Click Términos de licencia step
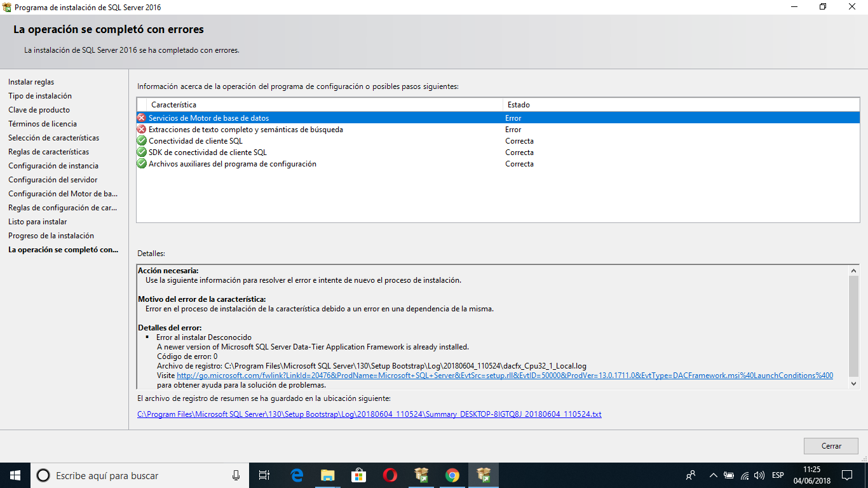This screenshot has width=868, height=488. coord(43,124)
